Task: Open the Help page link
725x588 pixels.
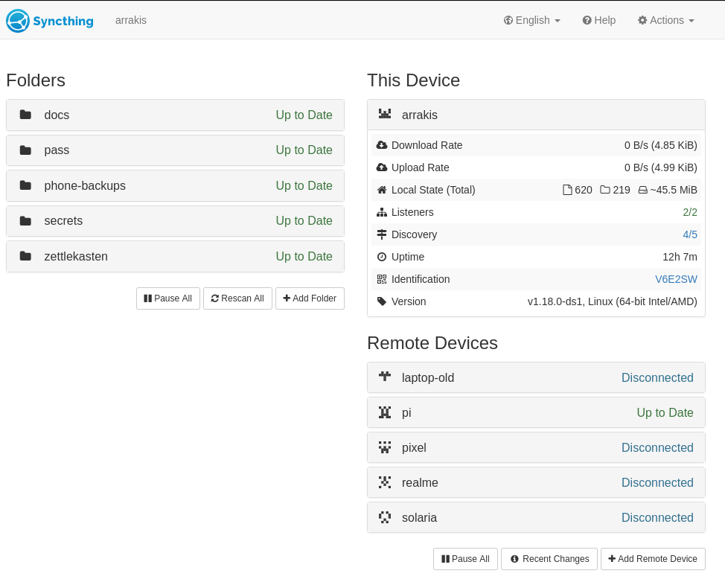Action: (x=598, y=20)
